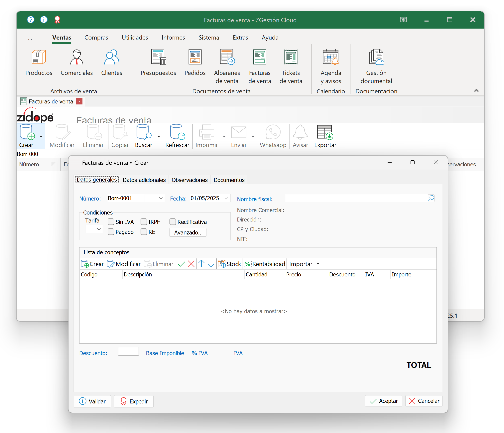504x433 pixels.
Task: Click Whatsapp toolbar icon
Action: [x=273, y=136]
